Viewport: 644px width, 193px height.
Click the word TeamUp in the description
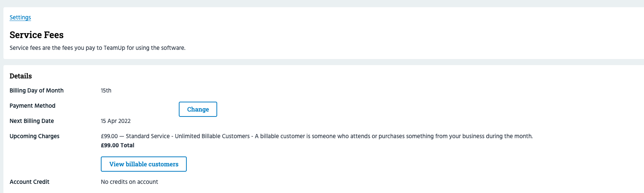coord(114,48)
